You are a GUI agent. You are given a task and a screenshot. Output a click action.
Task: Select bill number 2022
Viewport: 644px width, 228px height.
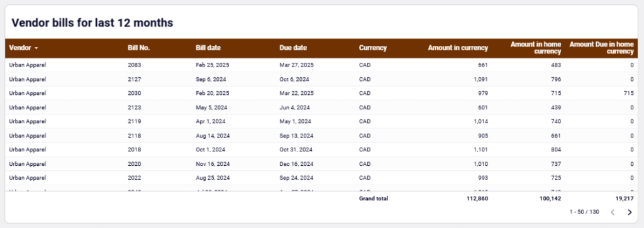coord(135,178)
